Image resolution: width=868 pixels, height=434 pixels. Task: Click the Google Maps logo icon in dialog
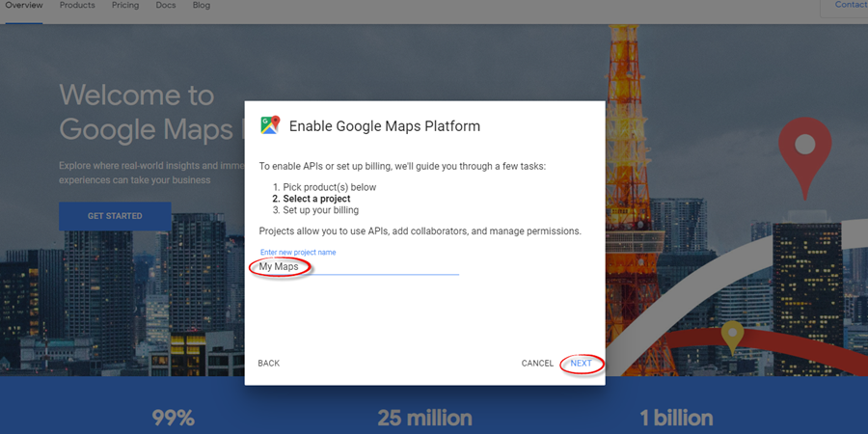270,125
